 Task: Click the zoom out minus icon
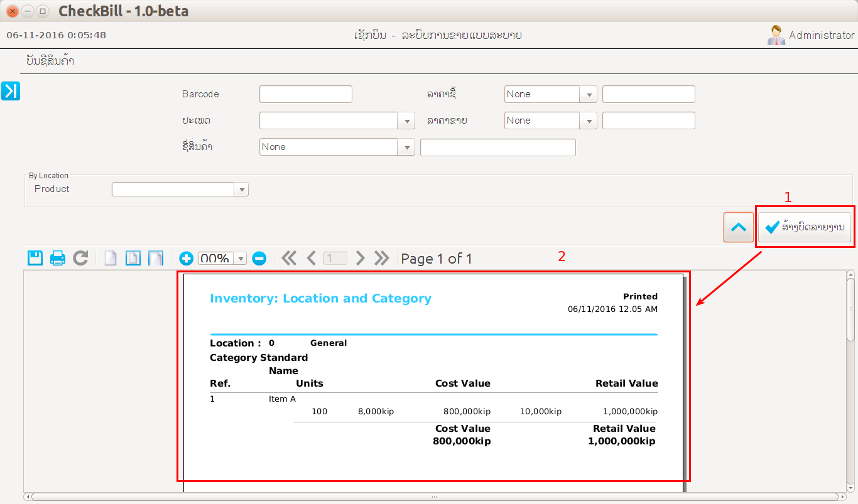coord(259,258)
